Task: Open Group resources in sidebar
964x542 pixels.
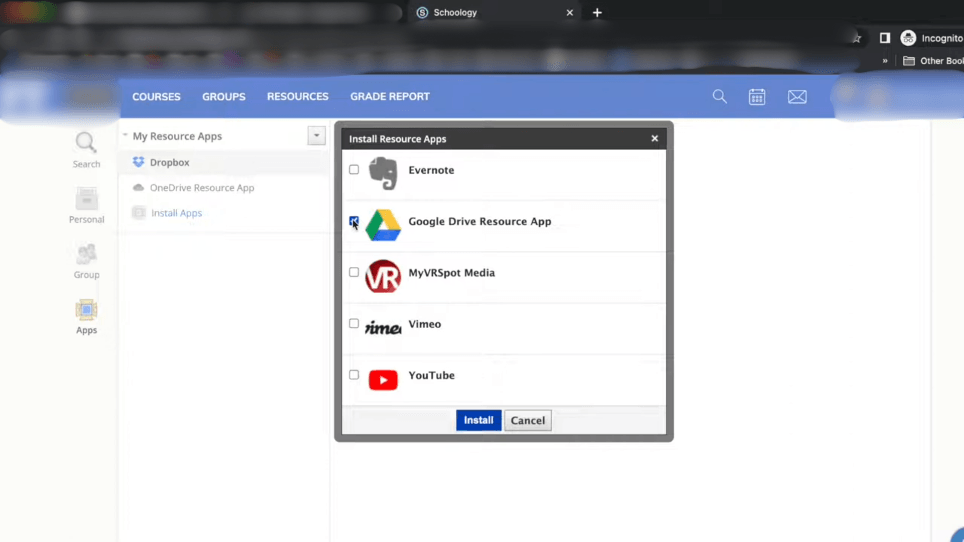Action: pyautogui.click(x=86, y=261)
